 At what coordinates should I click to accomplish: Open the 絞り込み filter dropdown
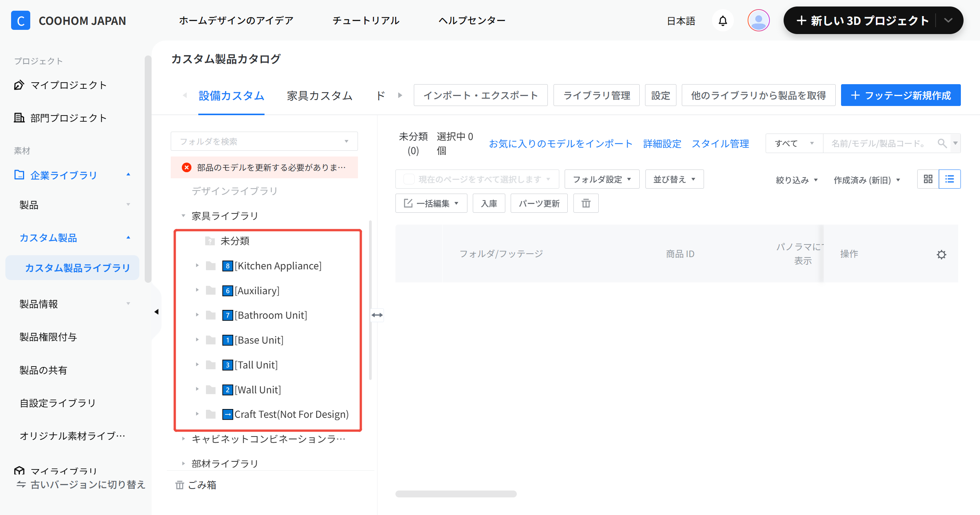797,180
